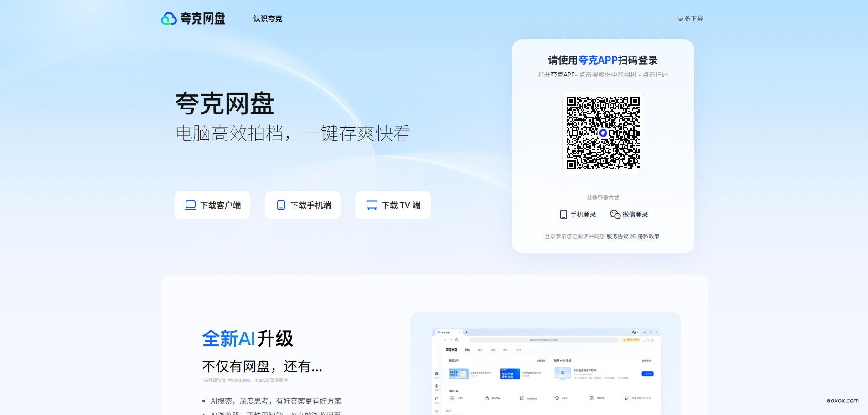This screenshot has width=868, height=415.
Task: Open the 认识夸克 menu item
Action: point(267,19)
